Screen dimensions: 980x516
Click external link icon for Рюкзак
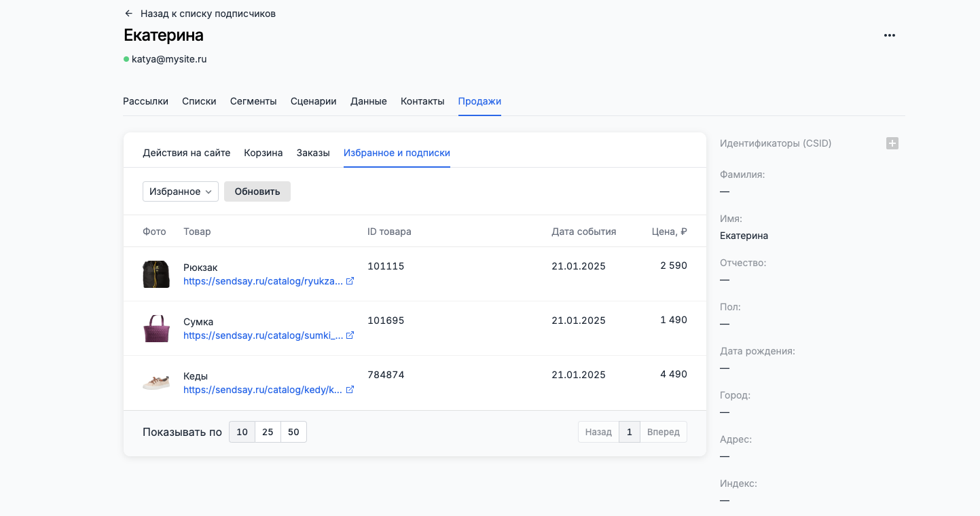tap(350, 281)
